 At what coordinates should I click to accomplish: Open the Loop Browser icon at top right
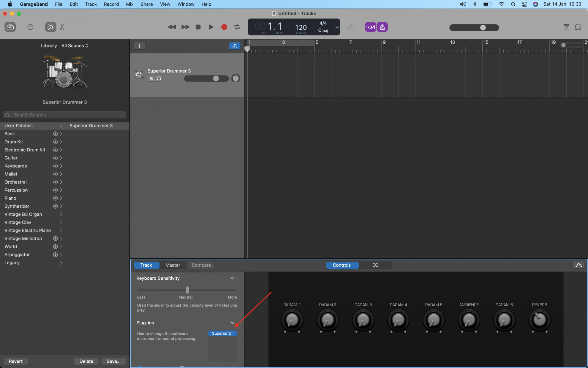(578, 27)
